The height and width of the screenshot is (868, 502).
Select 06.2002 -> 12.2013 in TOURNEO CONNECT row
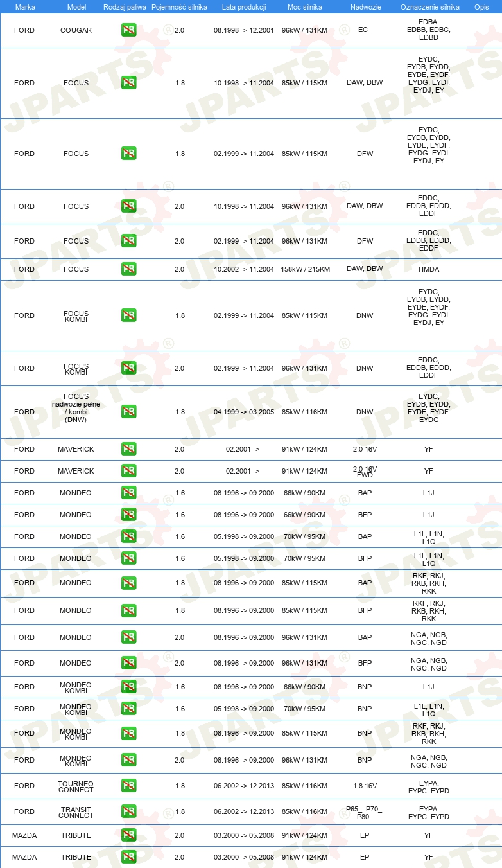tap(244, 786)
